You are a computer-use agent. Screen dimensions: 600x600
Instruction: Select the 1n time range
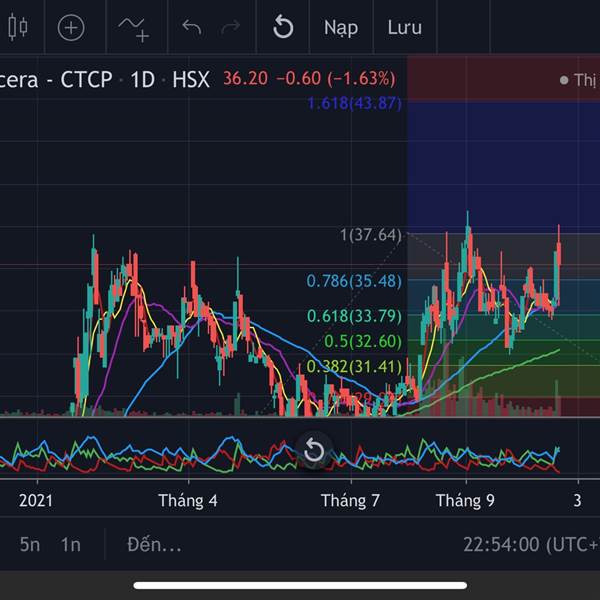(71, 545)
